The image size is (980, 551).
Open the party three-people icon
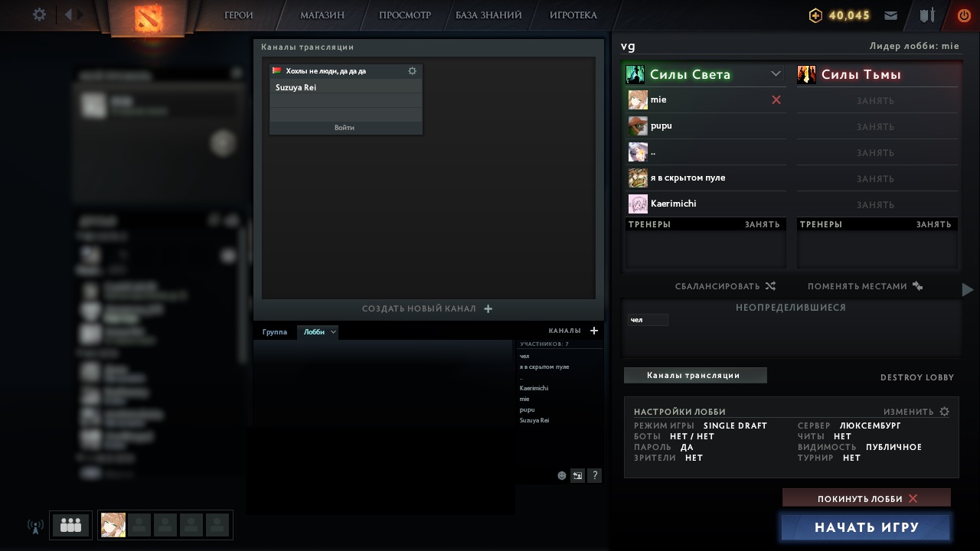[x=70, y=525]
